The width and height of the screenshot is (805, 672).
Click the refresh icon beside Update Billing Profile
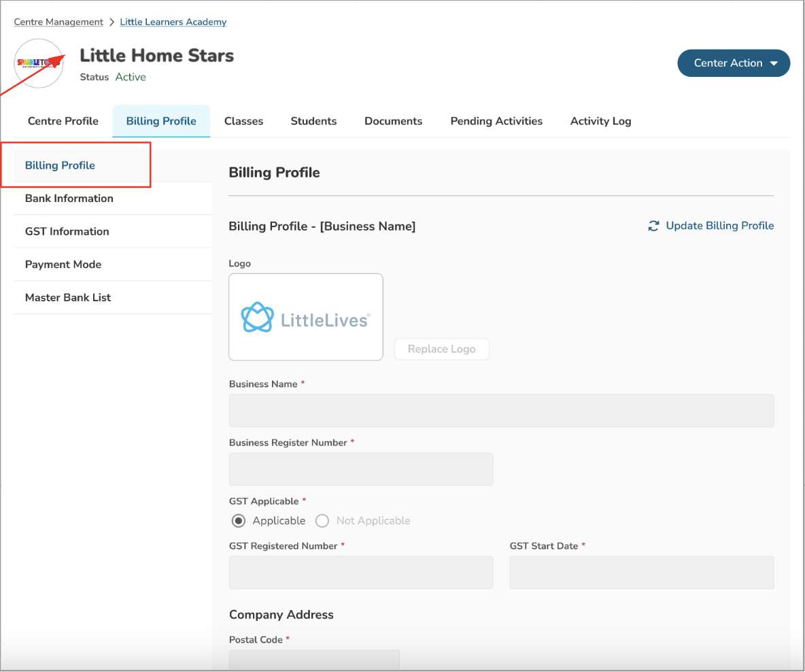tap(654, 226)
